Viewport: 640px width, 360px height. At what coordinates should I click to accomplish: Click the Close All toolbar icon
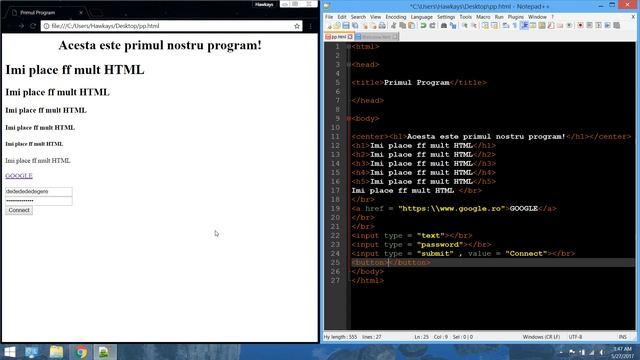tap(373, 26)
